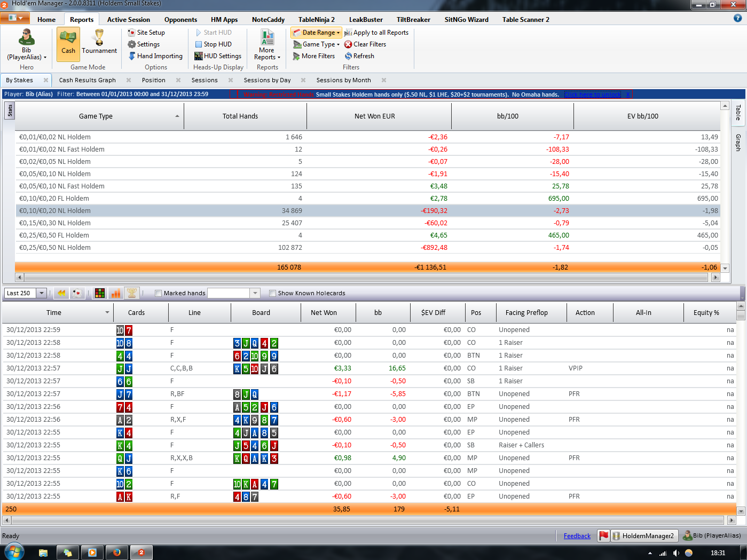The width and height of the screenshot is (747, 560).
Task: Click the vertical Stats side button
Action: coord(10,111)
